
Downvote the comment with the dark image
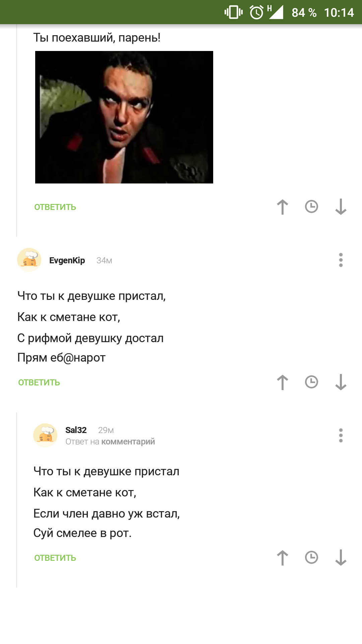coord(341,207)
